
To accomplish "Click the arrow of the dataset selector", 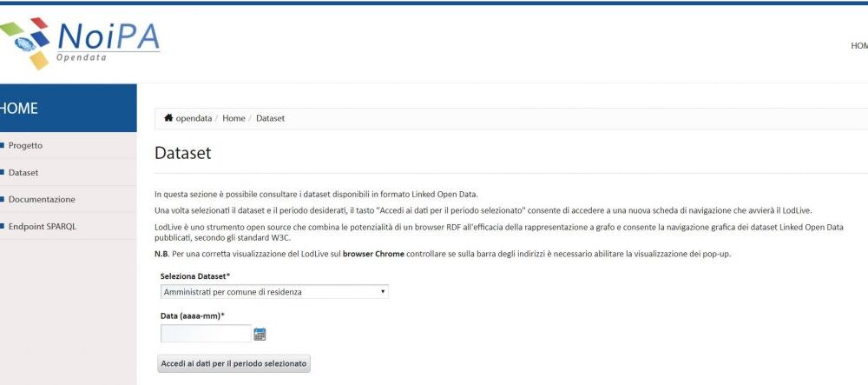I will 383,291.
